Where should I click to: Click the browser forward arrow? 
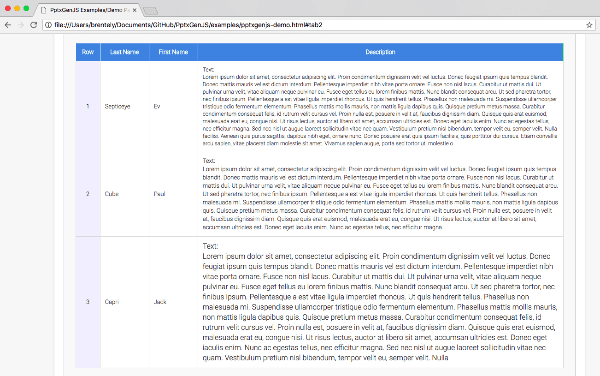click(21, 25)
